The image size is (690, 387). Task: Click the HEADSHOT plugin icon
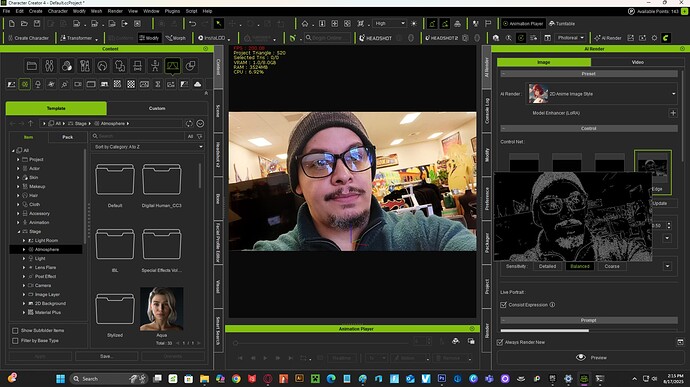coord(375,38)
